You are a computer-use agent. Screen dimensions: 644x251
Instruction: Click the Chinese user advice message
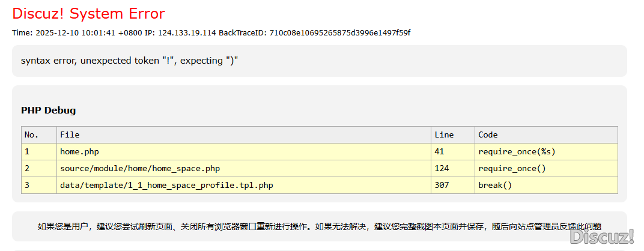point(319,226)
